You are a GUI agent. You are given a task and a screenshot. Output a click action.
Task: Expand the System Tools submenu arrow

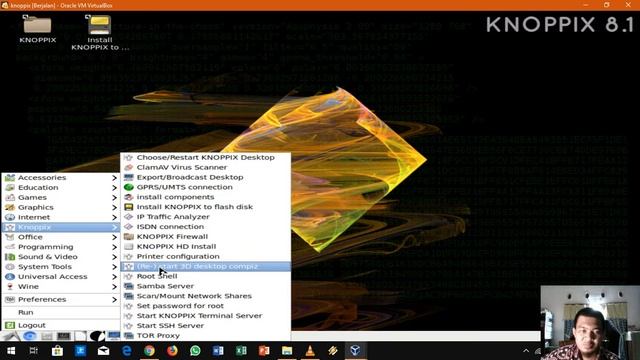pos(114,267)
